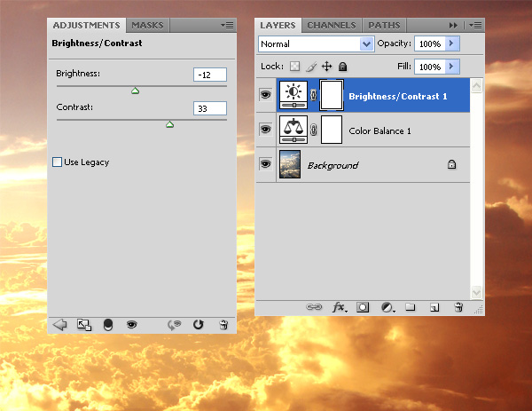This screenshot has width=532, height=411.
Task: Click the Background layer lock icon
Action: [x=451, y=165]
